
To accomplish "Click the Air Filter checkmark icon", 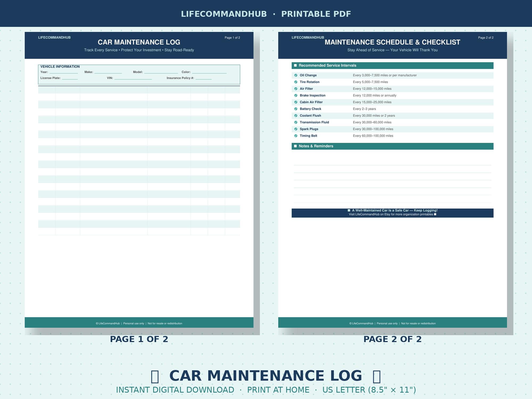I will pyautogui.click(x=296, y=89).
